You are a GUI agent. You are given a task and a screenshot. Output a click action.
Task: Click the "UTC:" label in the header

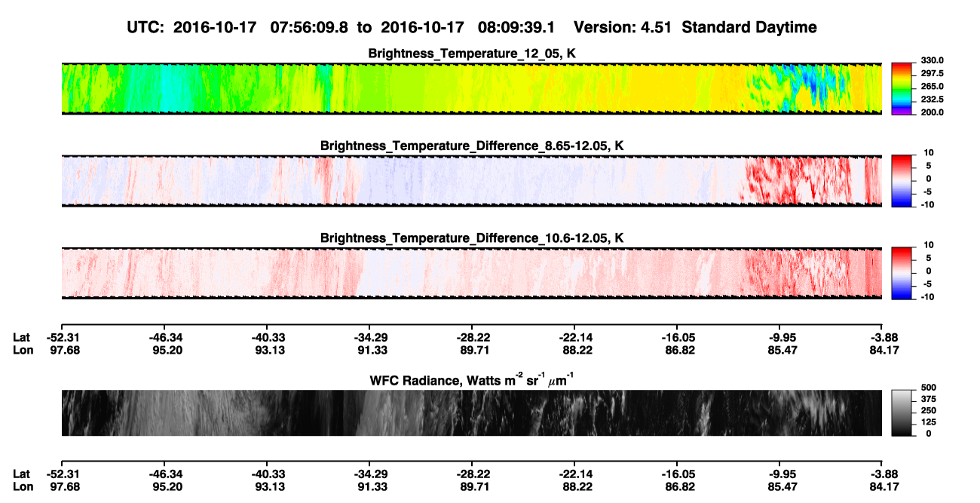145,28
